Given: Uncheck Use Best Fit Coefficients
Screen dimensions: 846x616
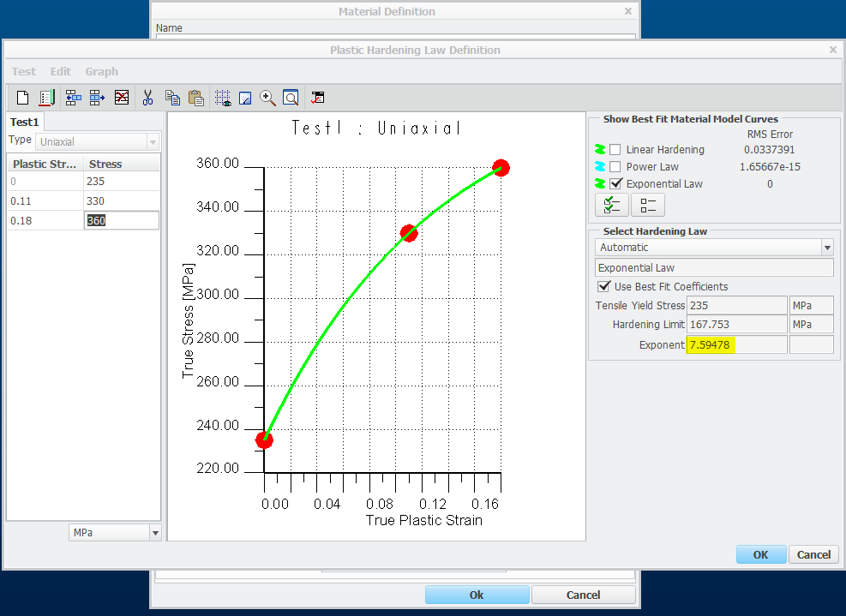Looking at the screenshot, I should tap(603, 286).
